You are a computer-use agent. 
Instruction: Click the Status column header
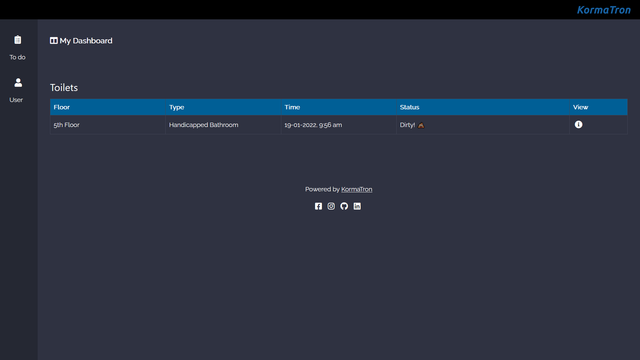tap(483, 107)
